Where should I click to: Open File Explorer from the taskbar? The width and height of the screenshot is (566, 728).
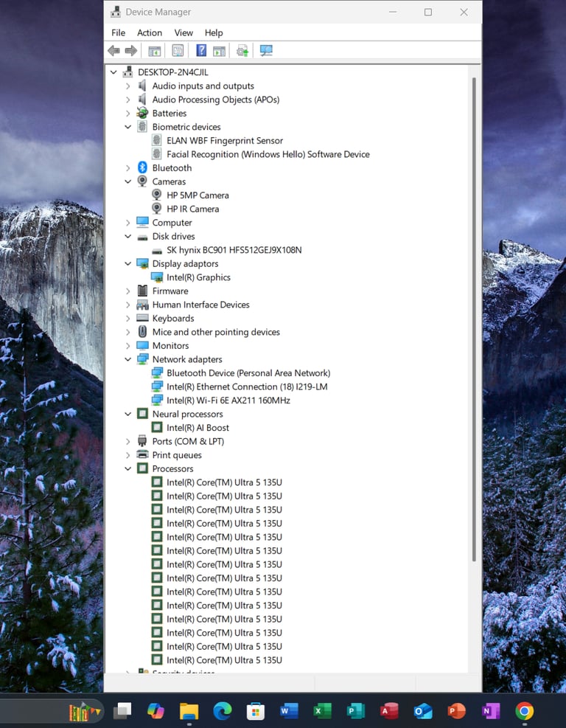tap(189, 711)
